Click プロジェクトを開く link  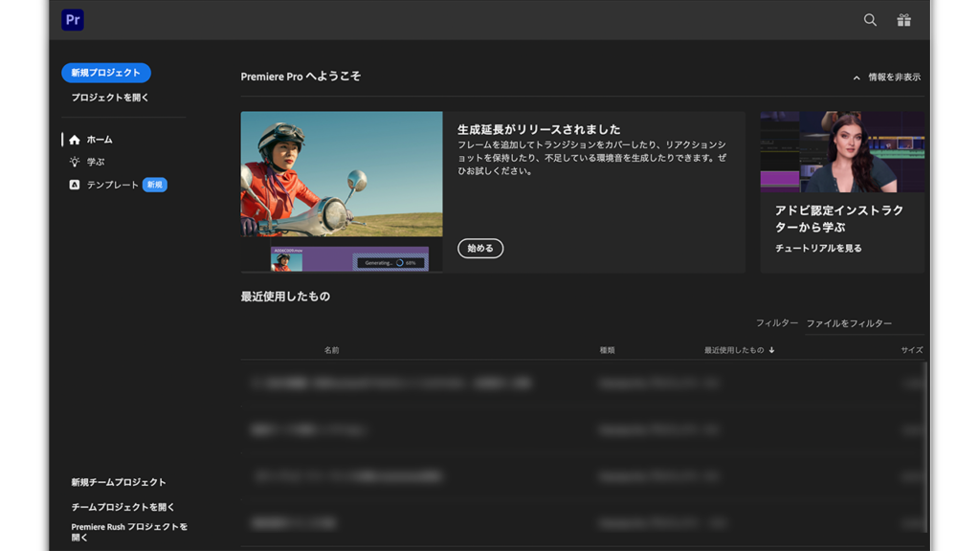(110, 98)
